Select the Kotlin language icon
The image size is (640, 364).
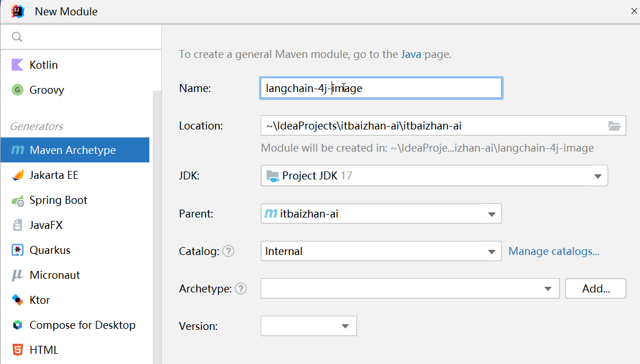17,65
